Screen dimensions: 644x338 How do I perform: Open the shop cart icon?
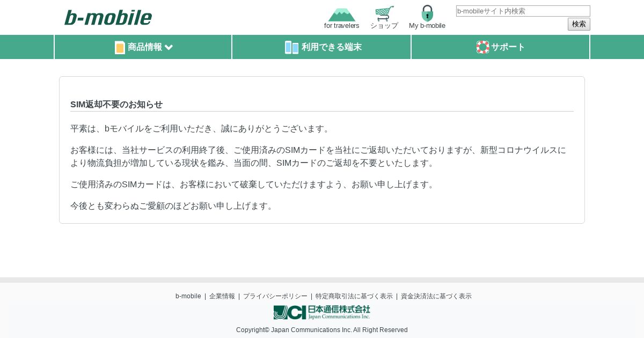(384, 13)
